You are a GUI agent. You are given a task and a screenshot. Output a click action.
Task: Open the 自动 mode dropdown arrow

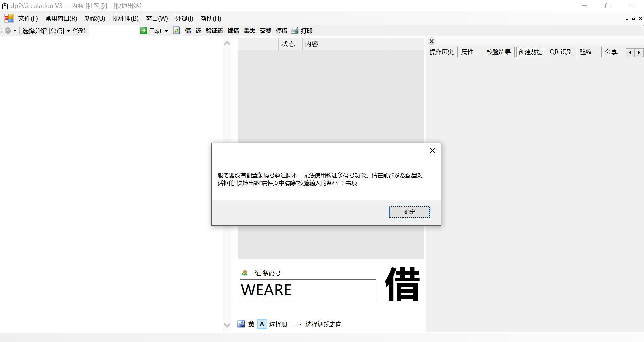(166, 31)
